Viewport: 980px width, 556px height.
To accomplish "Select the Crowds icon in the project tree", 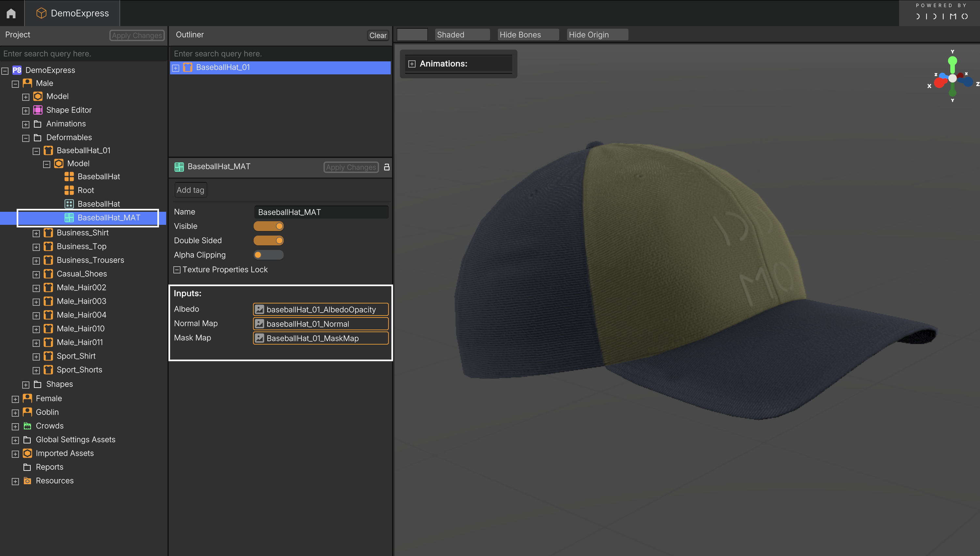I will [27, 426].
